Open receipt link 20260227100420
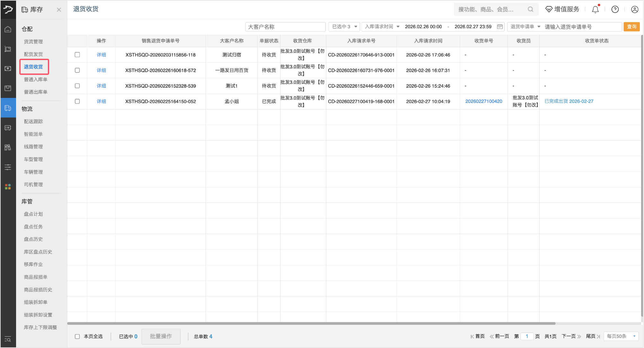 pyautogui.click(x=483, y=101)
